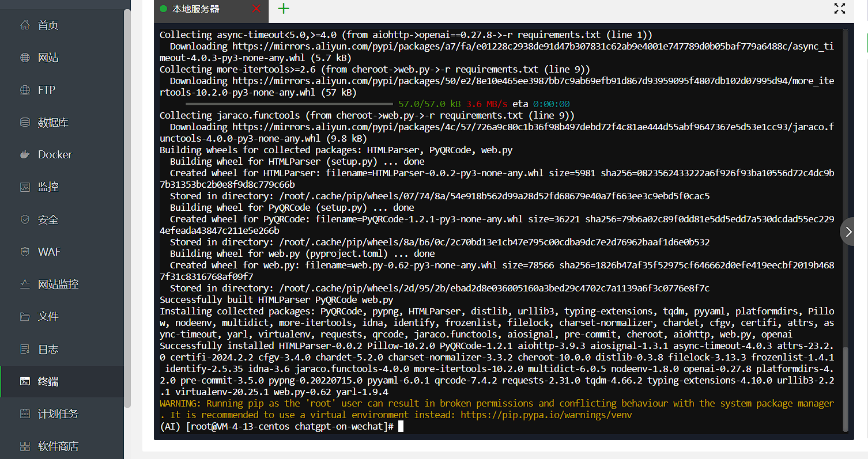Add a new terminal tab with plus icon

point(284,9)
